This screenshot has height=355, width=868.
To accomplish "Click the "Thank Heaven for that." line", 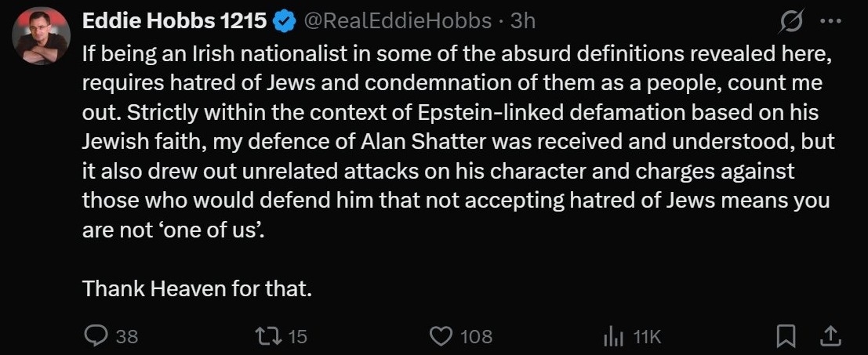I will tap(198, 288).
